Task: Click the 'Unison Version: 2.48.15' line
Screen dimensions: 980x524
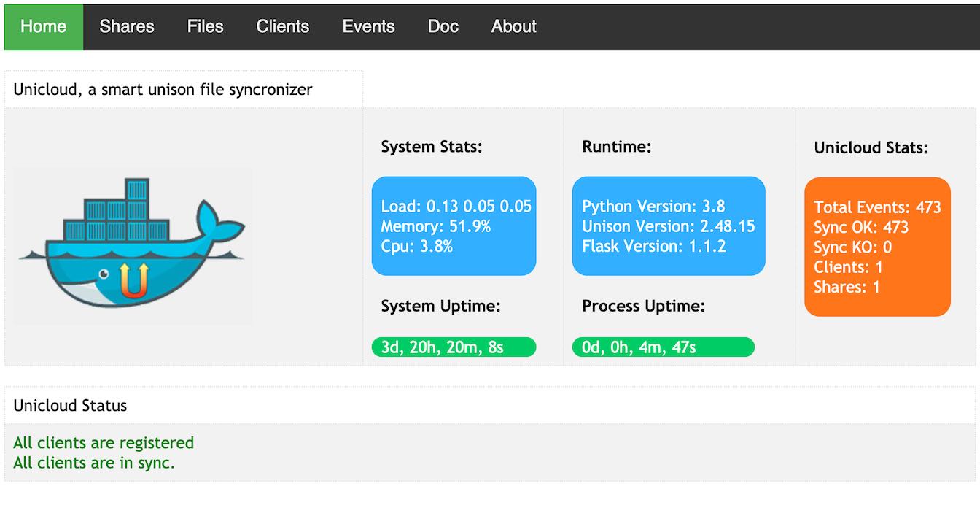Action: pyautogui.click(x=669, y=226)
